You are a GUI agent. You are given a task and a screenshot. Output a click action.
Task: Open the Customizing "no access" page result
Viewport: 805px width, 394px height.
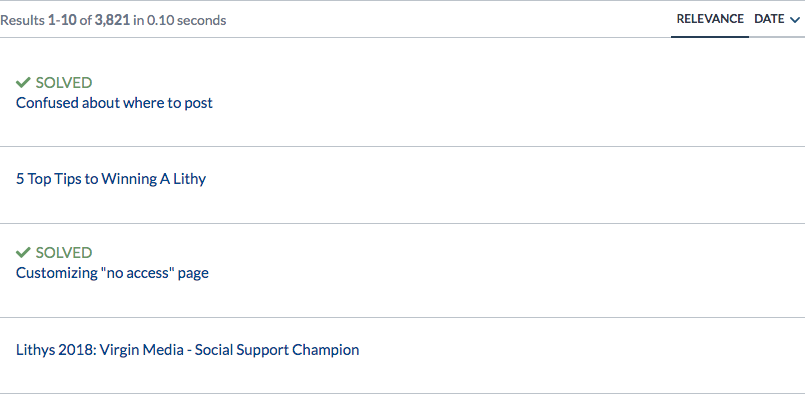(112, 273)
